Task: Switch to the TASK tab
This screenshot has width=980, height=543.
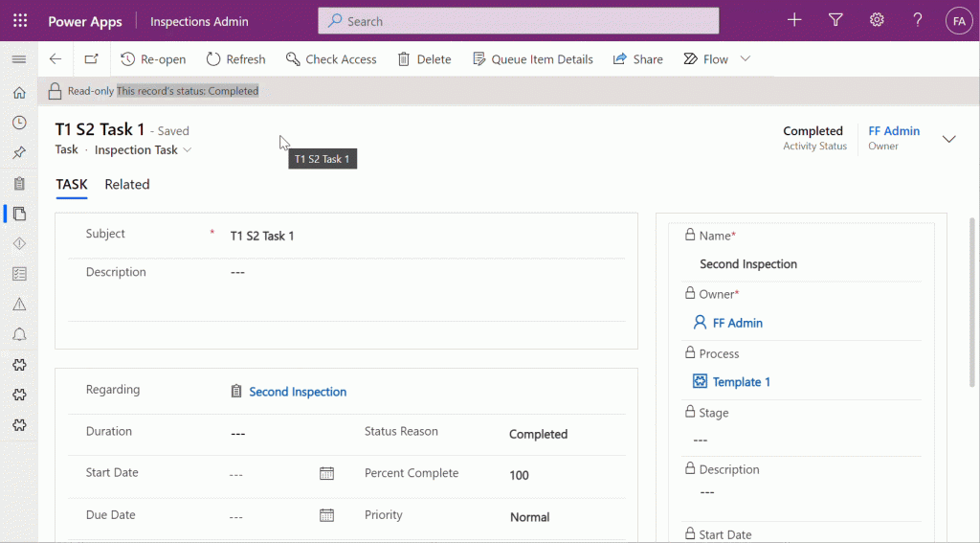Action: pos(71,185)
